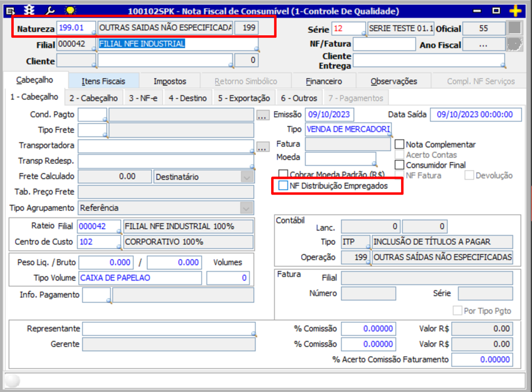Click the round status indicator in bottom bar

[12, 380]
